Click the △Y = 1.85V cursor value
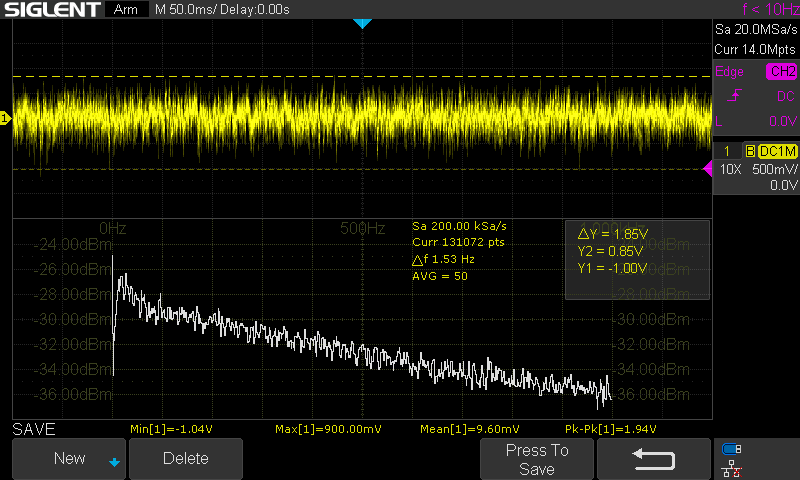The height and width of the screenshot is (480, 800). pos(612,234)
